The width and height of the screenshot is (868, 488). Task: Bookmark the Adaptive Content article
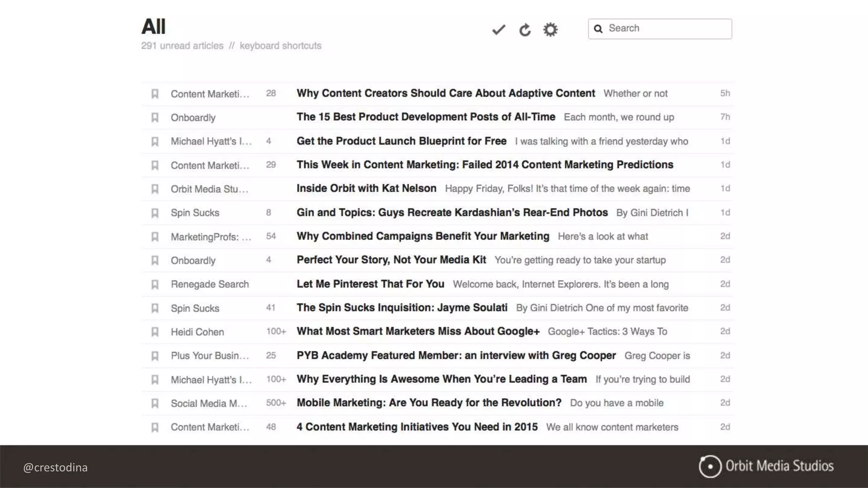pos(155,94)
